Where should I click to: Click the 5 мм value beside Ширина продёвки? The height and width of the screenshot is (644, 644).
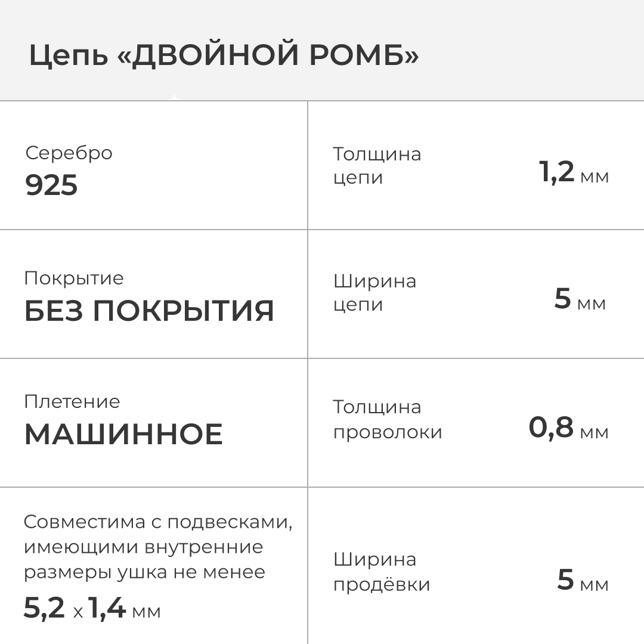583,580
